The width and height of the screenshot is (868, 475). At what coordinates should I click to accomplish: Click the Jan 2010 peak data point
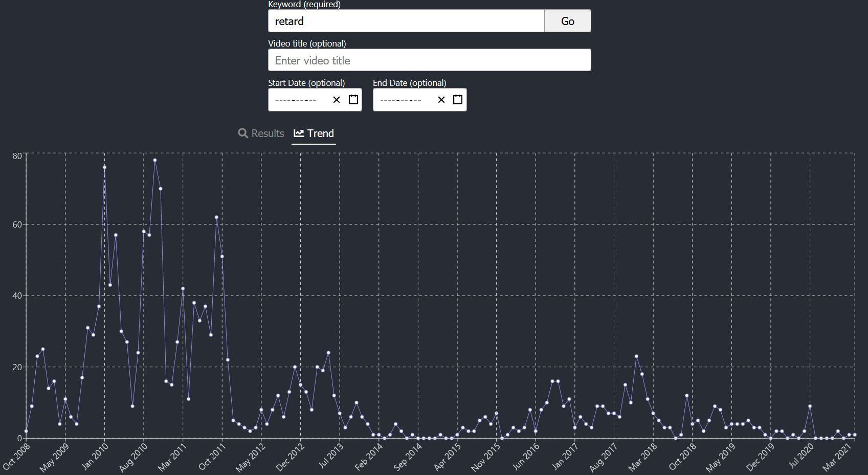(104, 167)
